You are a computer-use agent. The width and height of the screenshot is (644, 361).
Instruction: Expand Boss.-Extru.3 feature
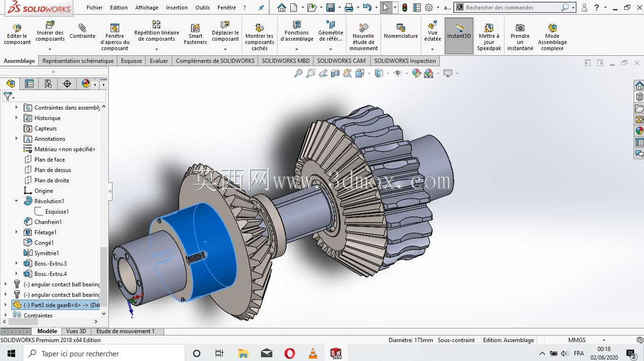point(17,264)
